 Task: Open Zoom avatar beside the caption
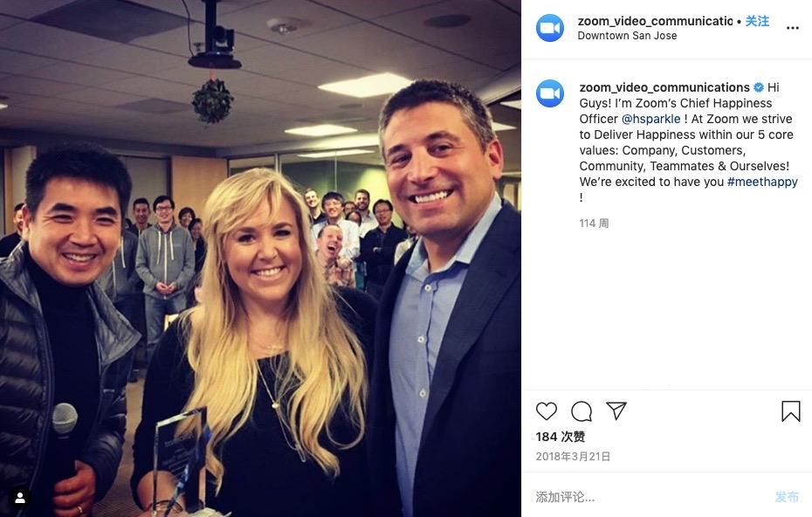pyautogui.click(x=550, y=93)
